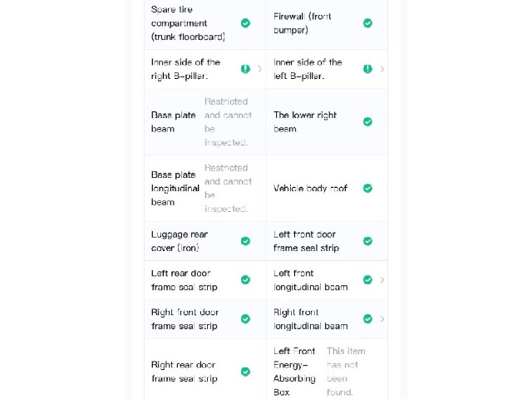Viewport: 532px width, 399px height.
Task: Click the check icon beside Vehicle body roof
Action: click(x=367, y=189)
